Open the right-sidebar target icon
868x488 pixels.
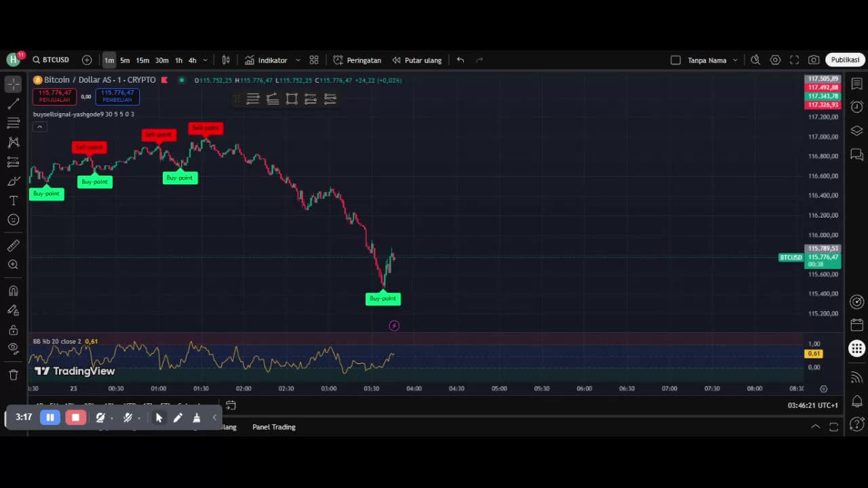coord(856,302)
